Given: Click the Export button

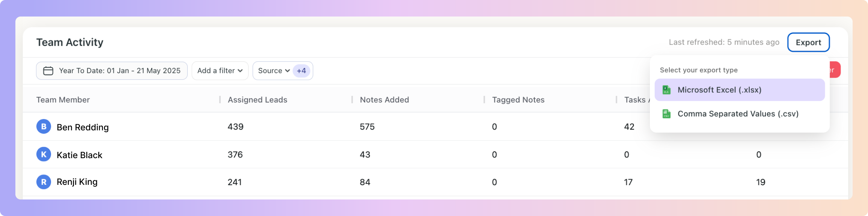Looking at the screenshot, I should click(808, 42).
